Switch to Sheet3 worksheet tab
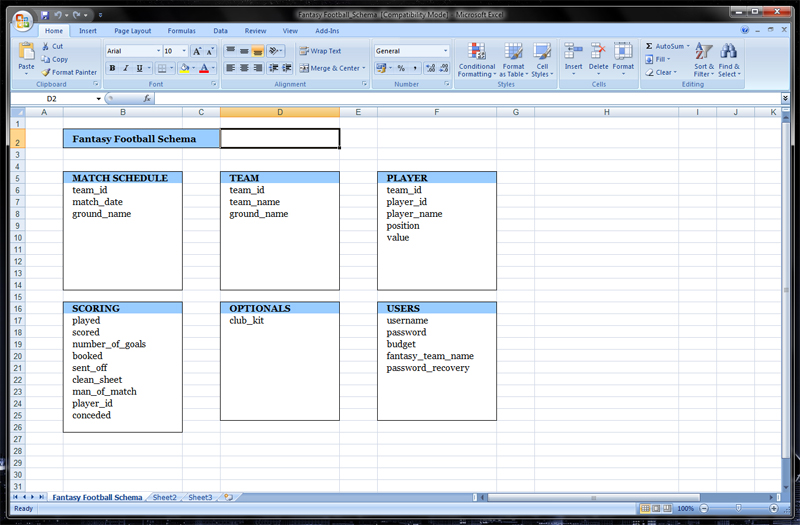The height and width of the screenshot is (525, 800). [200, 497]
